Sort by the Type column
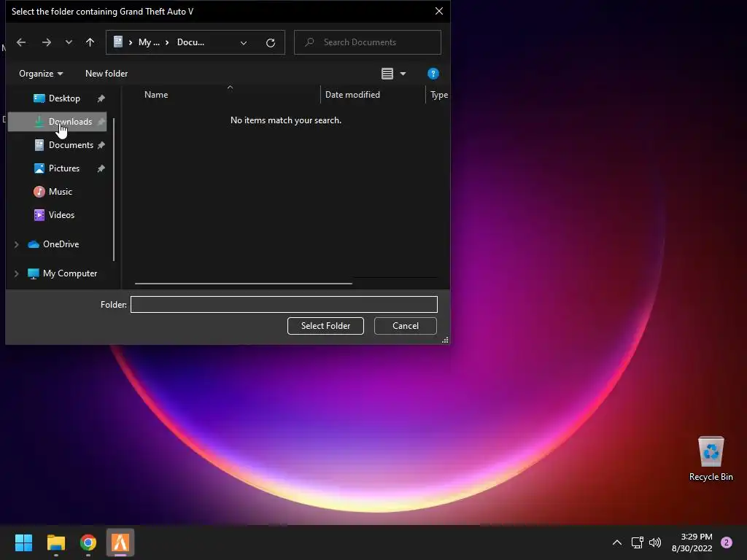This screenshot has height=560, width=747. tap(438, 94)
